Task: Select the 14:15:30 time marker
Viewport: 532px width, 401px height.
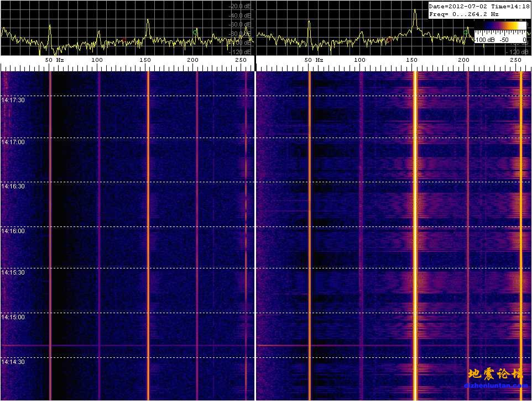Action: pos(13,272)
